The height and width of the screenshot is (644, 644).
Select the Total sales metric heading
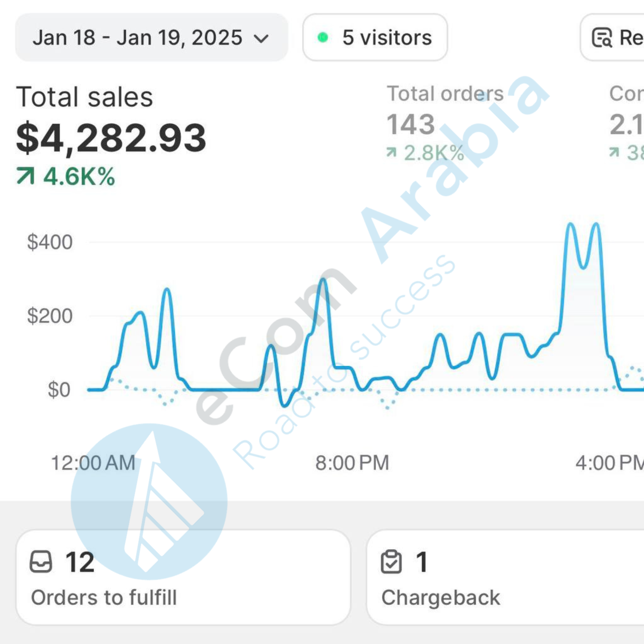point(85,97)
